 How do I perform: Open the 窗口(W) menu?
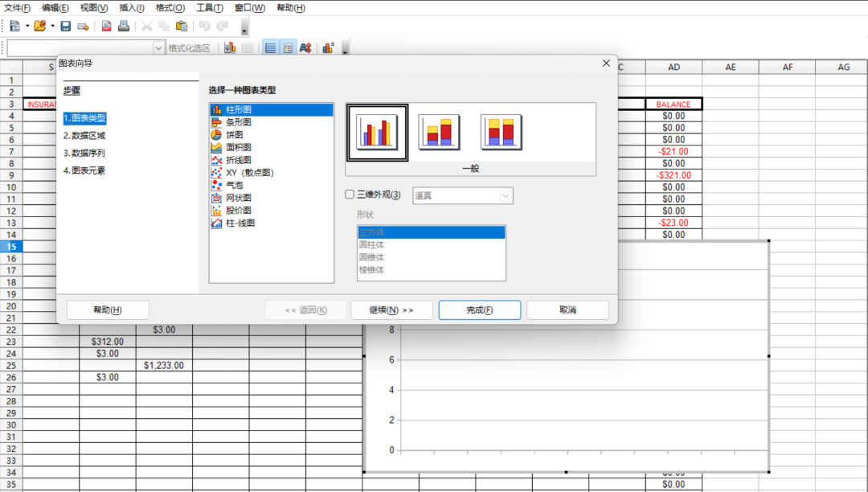tap(250, 8)
